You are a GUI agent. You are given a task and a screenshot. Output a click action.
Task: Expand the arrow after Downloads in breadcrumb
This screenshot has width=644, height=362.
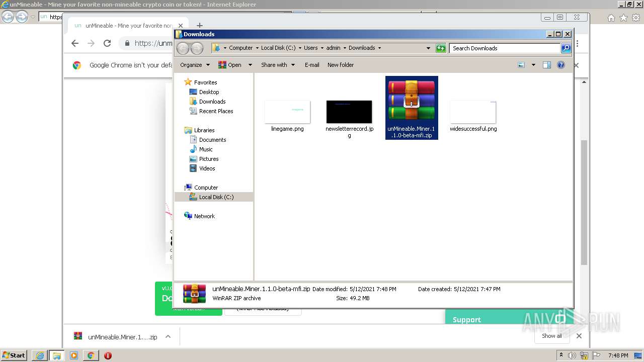pos(379,48)
